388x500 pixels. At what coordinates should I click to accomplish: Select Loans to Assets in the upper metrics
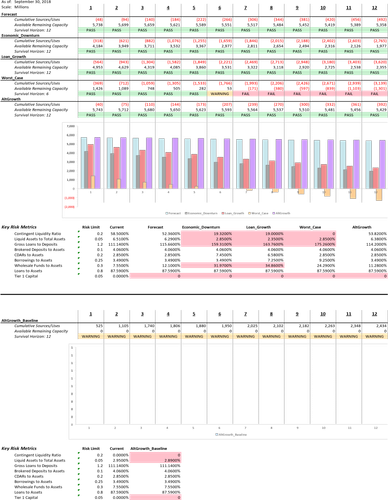(28, 271)
